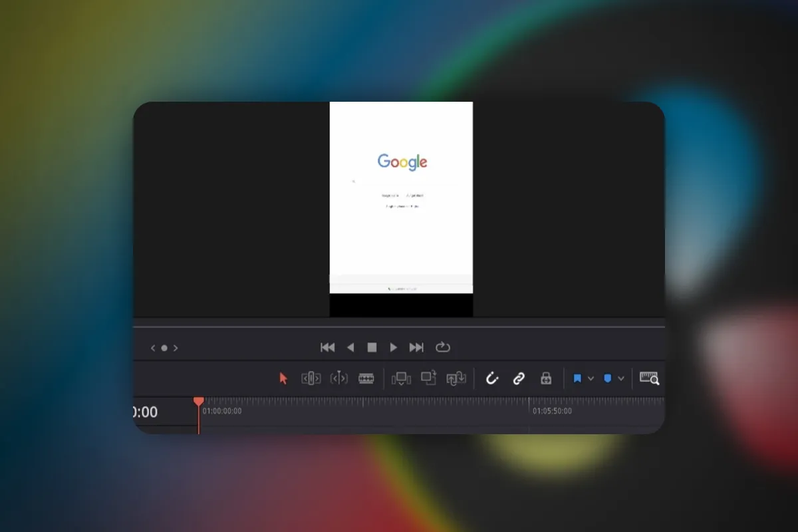Add a blue flag to clip
798x532 pixels.
pos(577,378)
